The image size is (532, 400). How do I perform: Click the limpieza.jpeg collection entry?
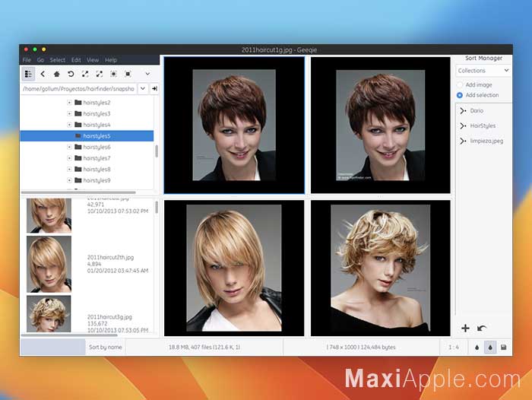(486, 141)
